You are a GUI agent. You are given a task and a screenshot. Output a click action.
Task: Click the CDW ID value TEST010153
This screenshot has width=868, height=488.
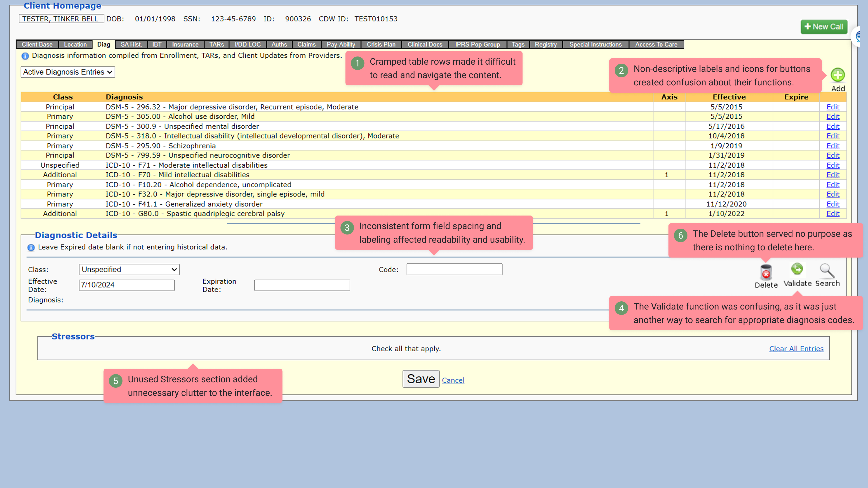[376, 19]
